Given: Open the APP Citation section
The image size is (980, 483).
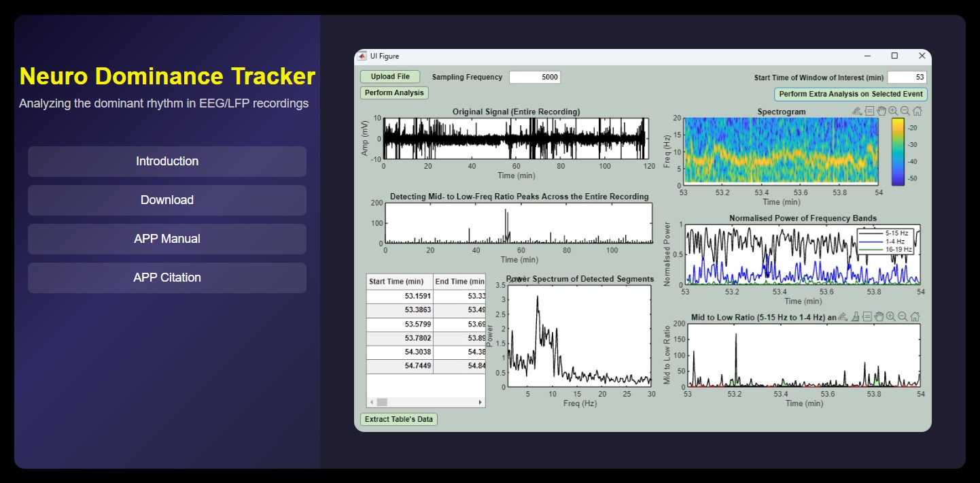Looking at the screenshot, I should coord(167,278).
